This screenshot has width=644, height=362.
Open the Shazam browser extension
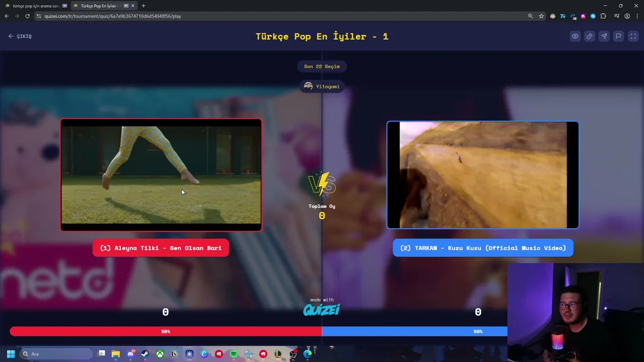593,16
